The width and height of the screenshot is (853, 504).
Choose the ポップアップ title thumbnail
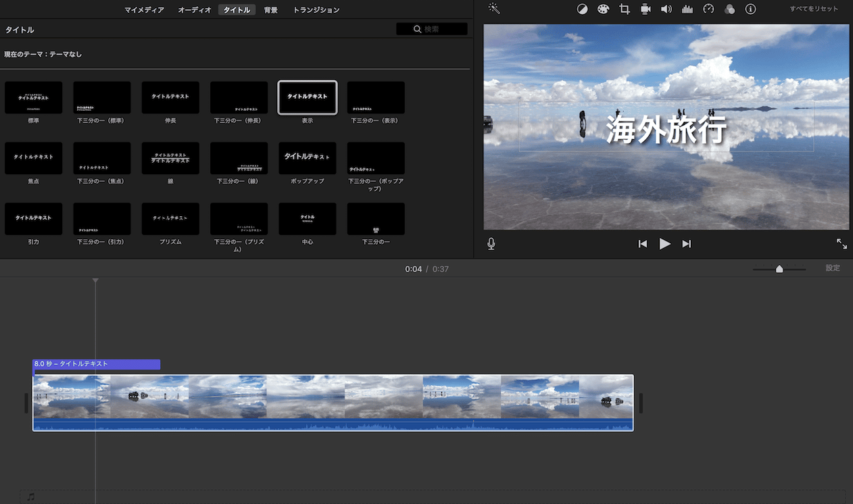click(x=308, y=158)
